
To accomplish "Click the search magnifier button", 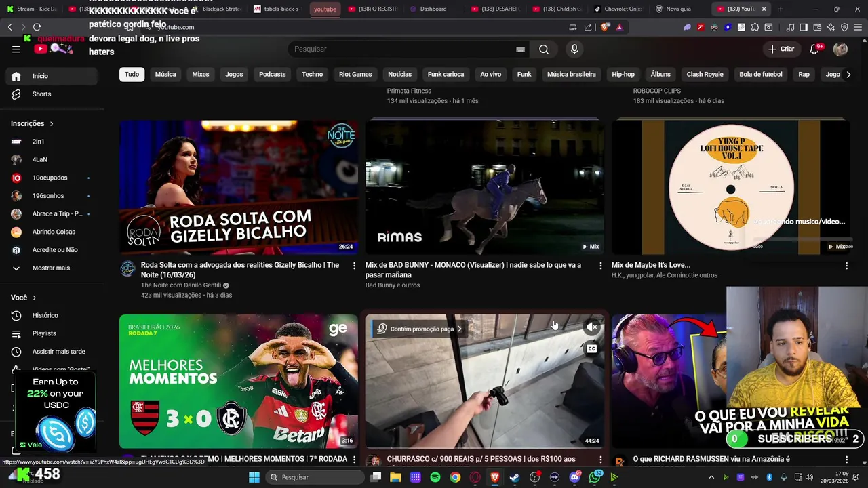I will point(544,49).
